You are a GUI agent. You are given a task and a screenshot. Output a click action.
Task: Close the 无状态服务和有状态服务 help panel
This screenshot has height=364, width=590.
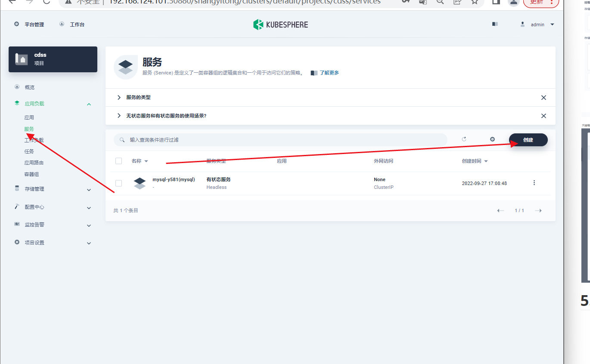tap(543, 116)
